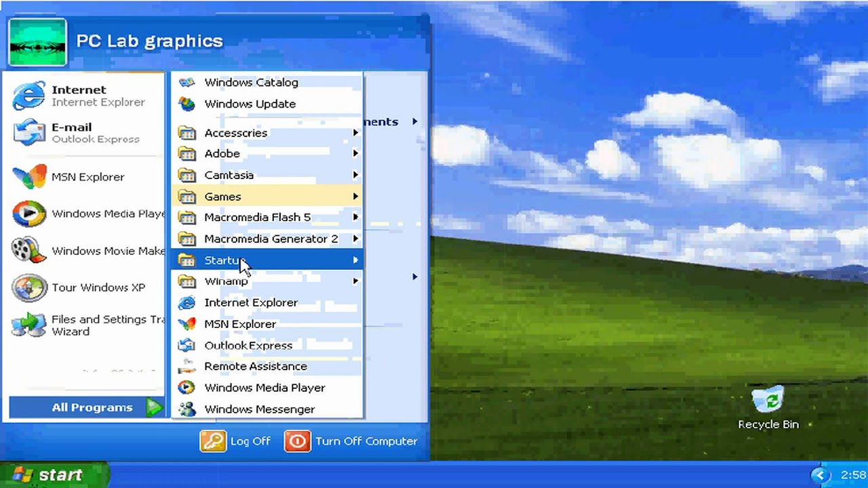Click Internet Explorer icon in programs list

coord(186,302)
